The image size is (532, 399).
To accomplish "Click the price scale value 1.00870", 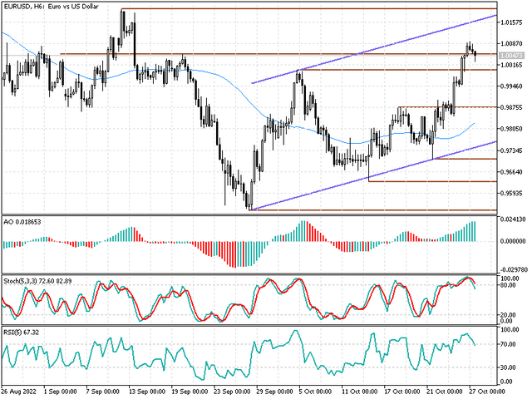I will click(512, 44).
